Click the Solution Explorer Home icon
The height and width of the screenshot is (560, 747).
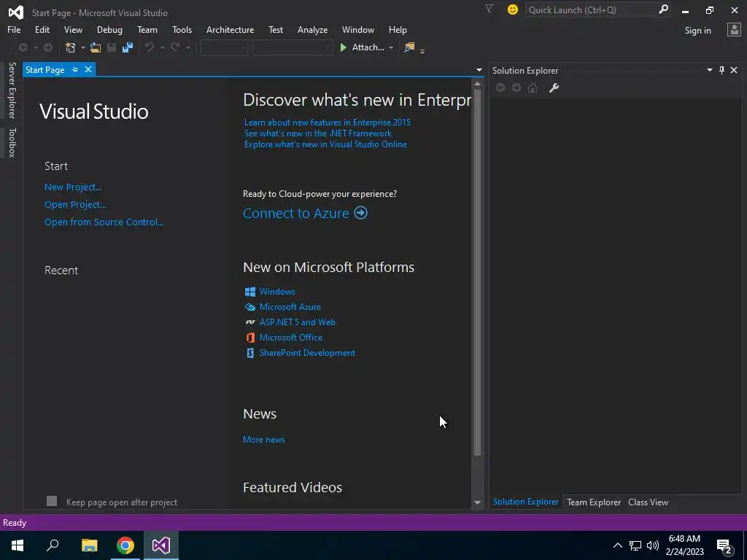(x=533, y=87)
